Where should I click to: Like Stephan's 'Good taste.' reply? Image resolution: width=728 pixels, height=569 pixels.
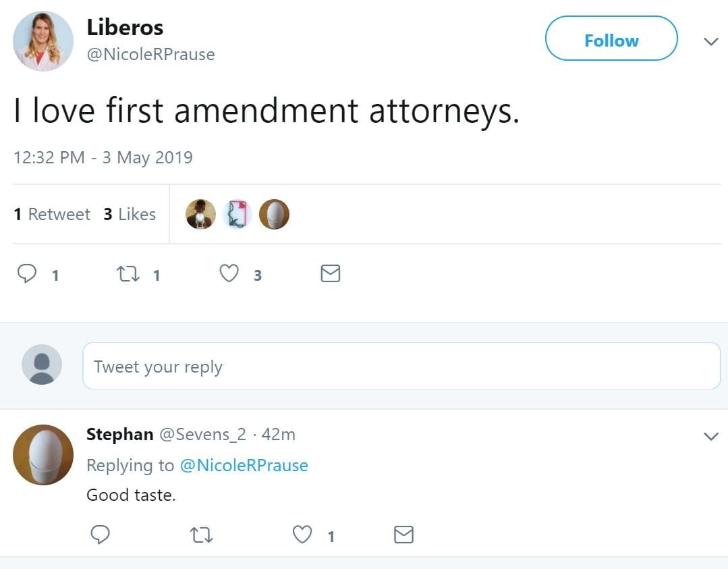pyautogui.click(x=302, y=535)
